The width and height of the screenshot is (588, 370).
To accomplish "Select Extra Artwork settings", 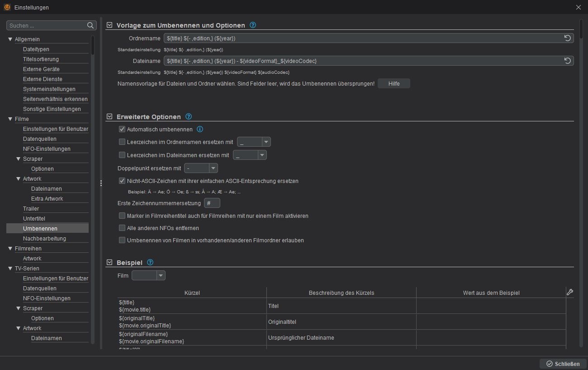I will [47, 198].
